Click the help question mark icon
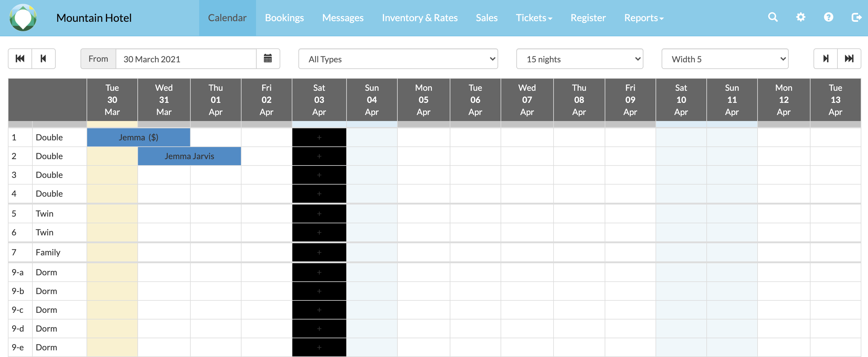Image resolution: width=868 pixels, height=357 pixels. tap(828, 17)
